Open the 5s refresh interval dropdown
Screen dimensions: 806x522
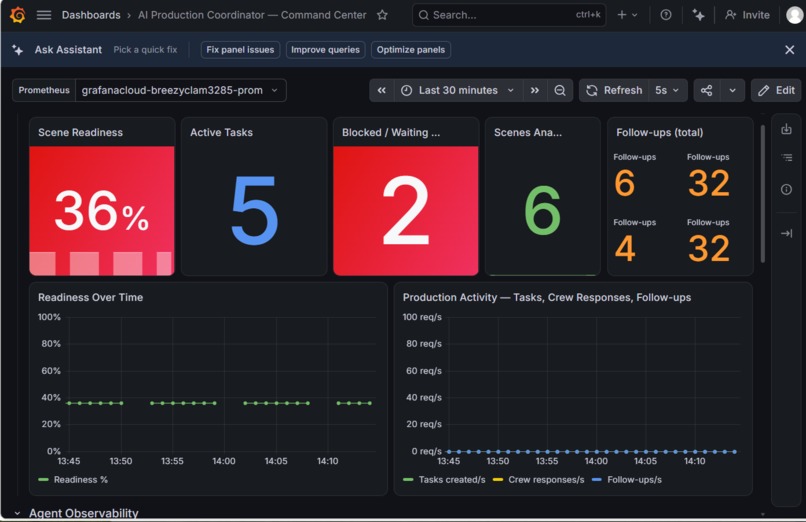click(667, 90)
